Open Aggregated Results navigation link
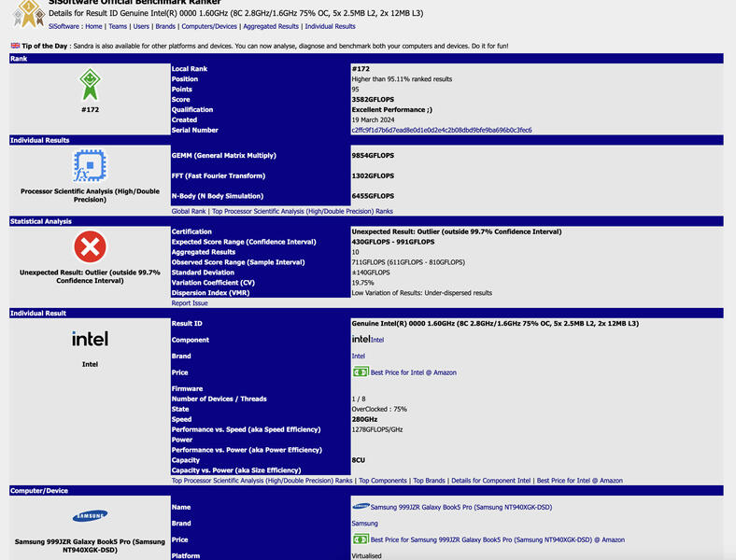Viewport: 736px width, 560px height. coord(271,26)
